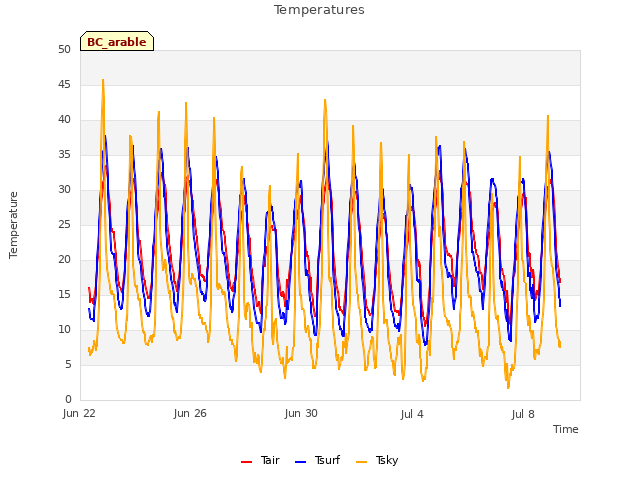Click the 50 y-axis tick label

click(x=64, y=50)
